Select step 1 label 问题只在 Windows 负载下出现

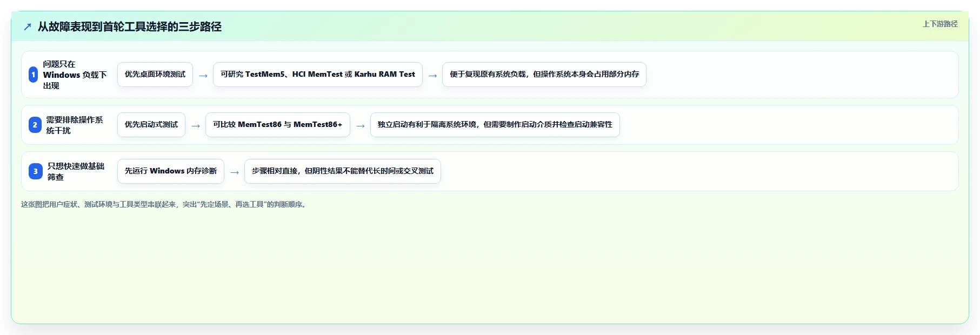pos(75,75)
